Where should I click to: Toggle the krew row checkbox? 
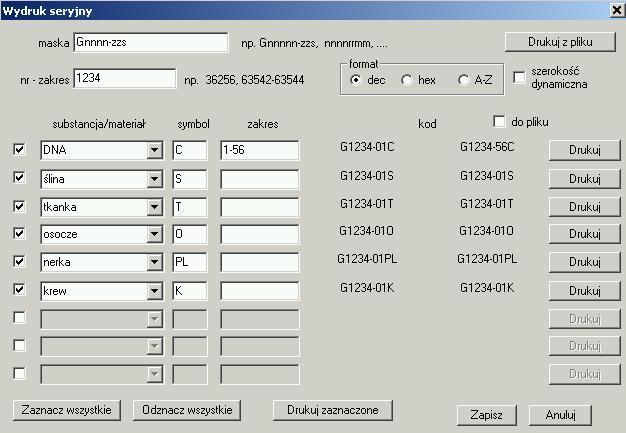click(19, 289)
